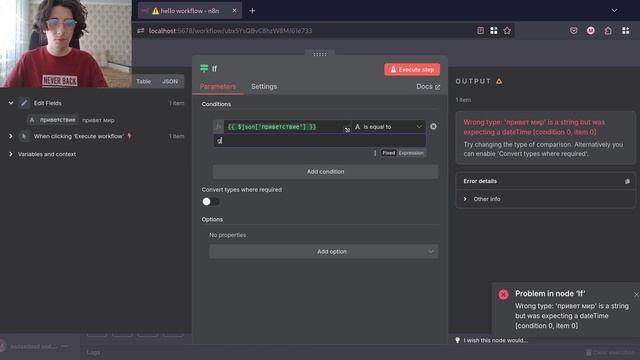The height and width of the screenshot is (360, 640).
Task: Click the extensions icon in browser toolbar
Action: pos(608,31)
